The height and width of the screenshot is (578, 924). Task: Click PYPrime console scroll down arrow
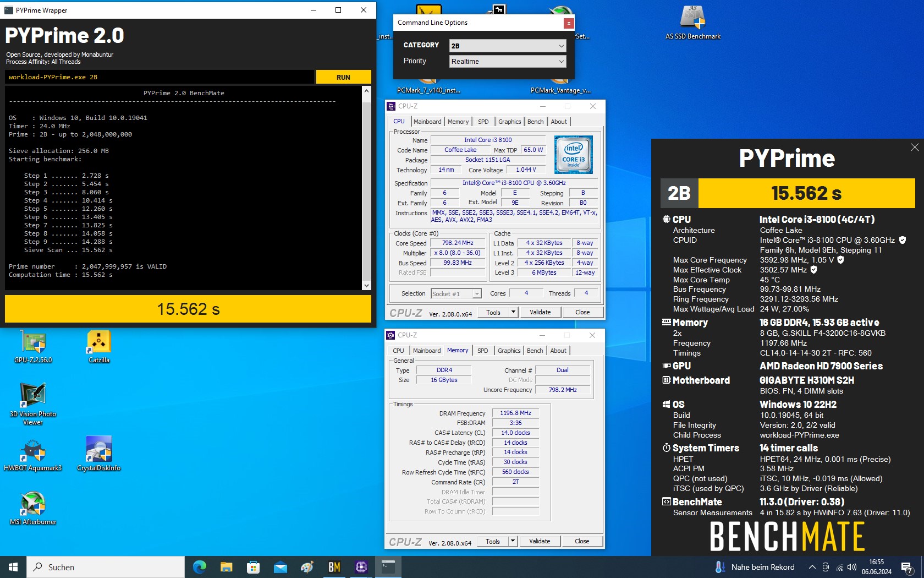(x=367, y=286)
